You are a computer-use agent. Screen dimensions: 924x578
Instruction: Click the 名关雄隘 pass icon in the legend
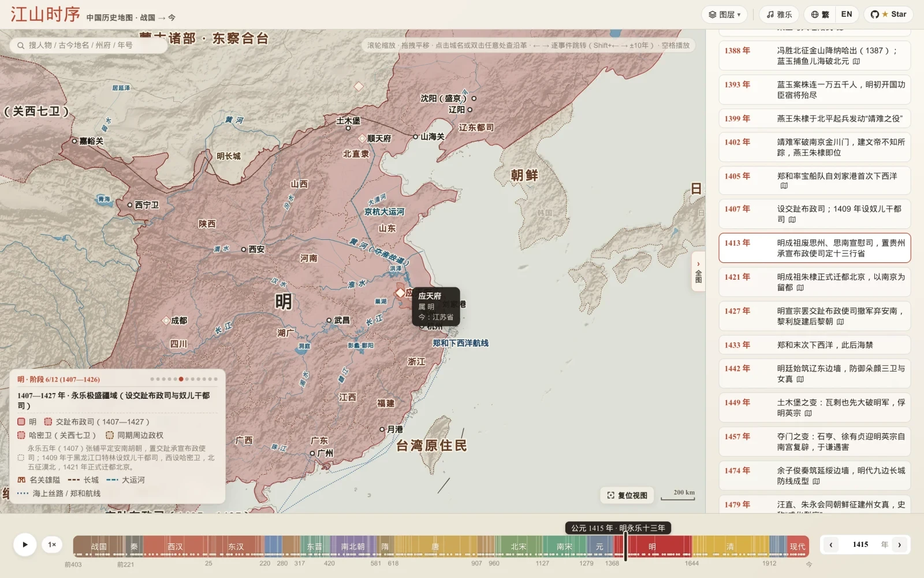21,480
